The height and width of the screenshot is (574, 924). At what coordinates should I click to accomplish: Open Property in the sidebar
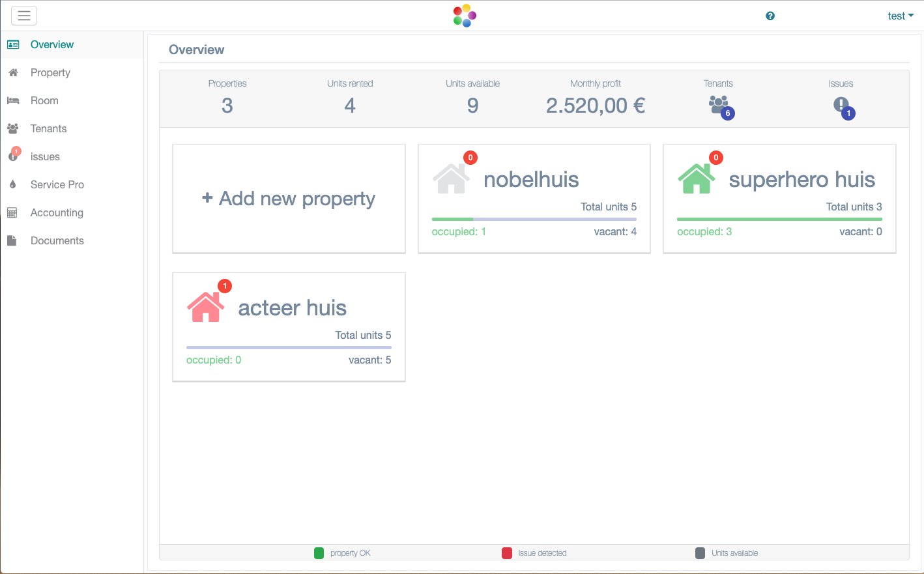pos(50,72)
